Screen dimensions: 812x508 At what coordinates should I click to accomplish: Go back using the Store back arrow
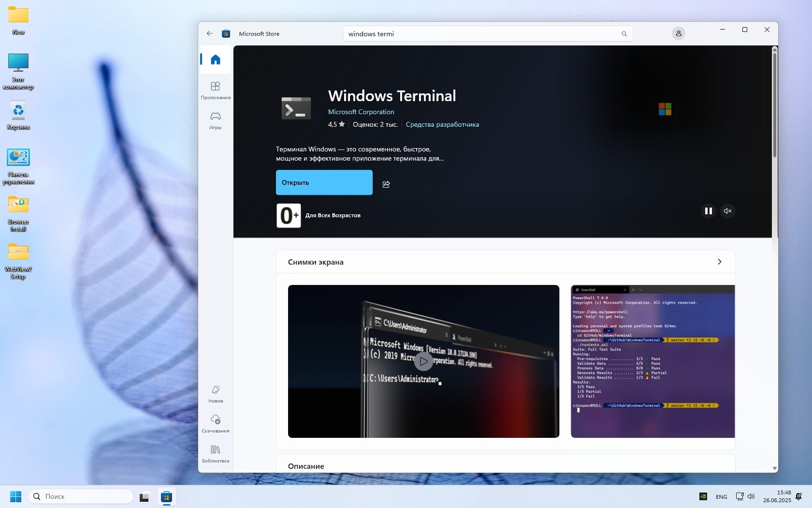click(209, 34)
